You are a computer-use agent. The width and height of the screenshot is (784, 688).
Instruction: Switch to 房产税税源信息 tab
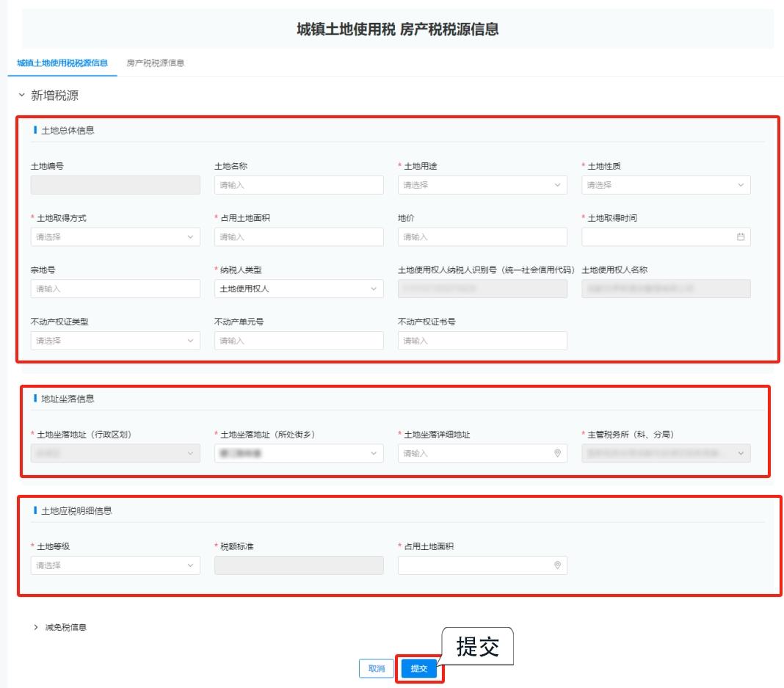point(155,63)
